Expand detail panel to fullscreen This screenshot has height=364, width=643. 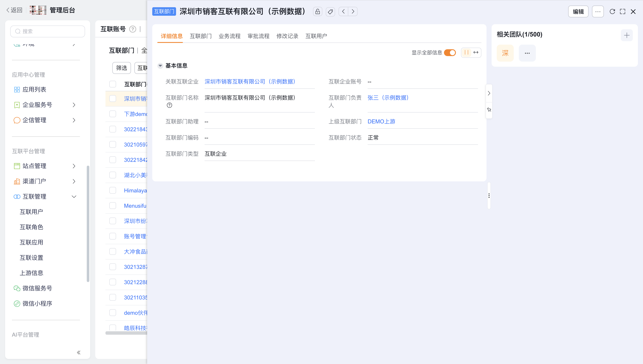622,11
